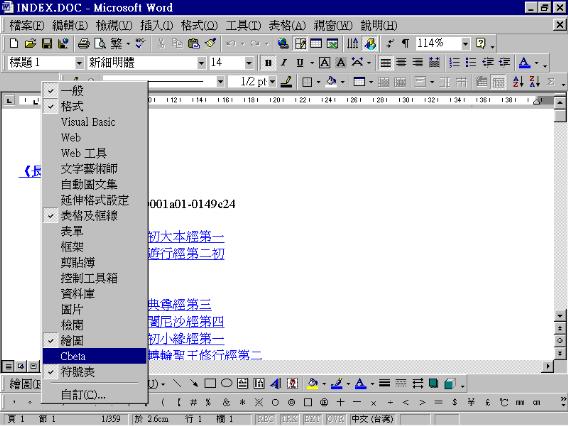Click the Shadow icon on the drawing toolbar
Screen dimensions: 568x426
pos(433,384)
